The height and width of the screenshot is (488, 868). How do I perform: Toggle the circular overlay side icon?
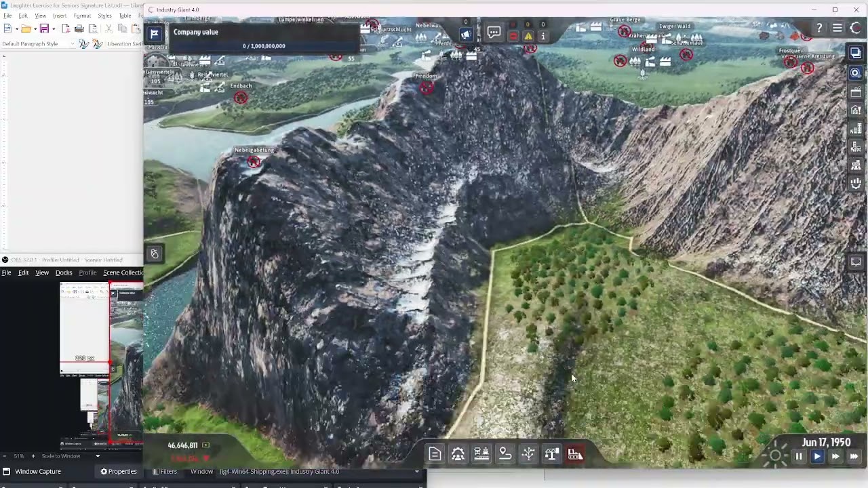[x=856, y=73]
